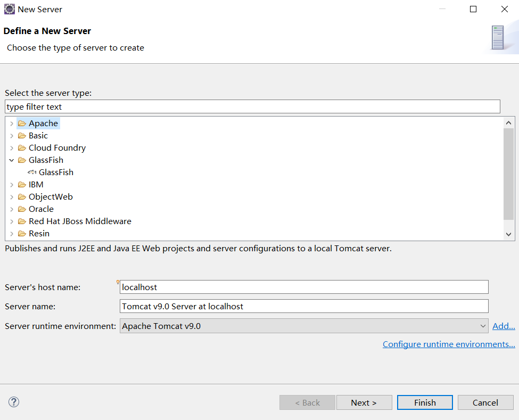Select the ObjectWeb tree item label

51,197
